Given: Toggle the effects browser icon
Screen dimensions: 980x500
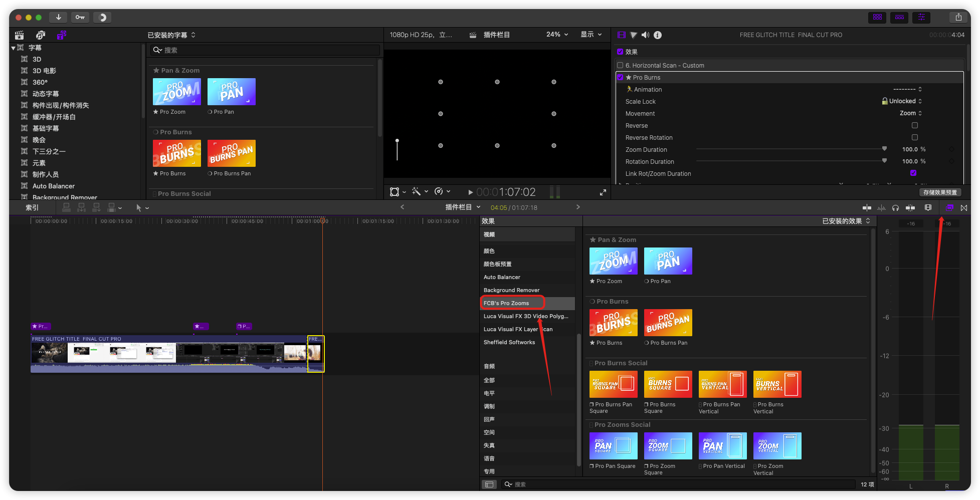Looking at the screenshot, I should 949,208.
